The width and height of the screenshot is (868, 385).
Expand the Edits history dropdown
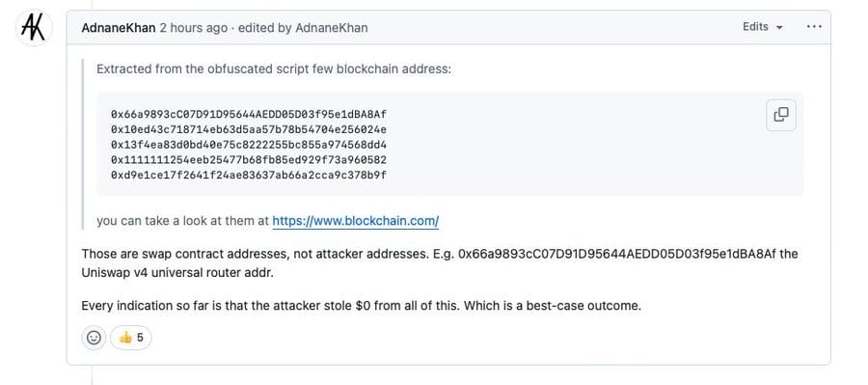(763, 27)
